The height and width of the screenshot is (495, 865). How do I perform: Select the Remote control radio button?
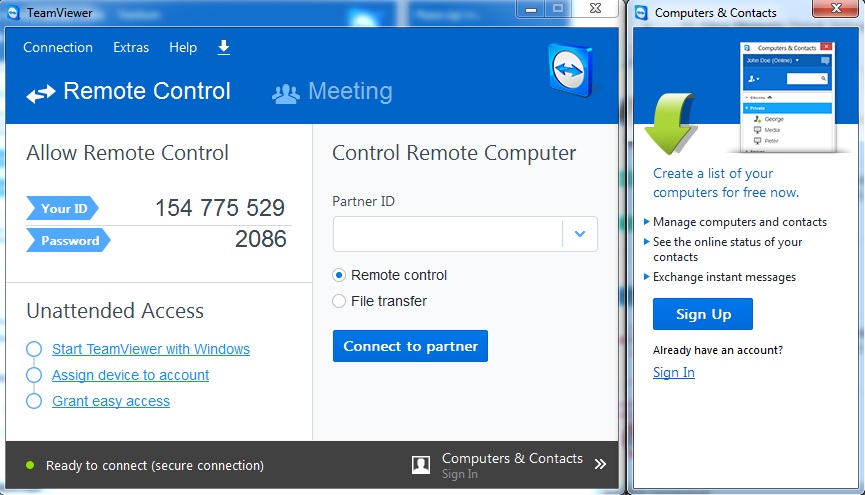(x=339, y=275)
